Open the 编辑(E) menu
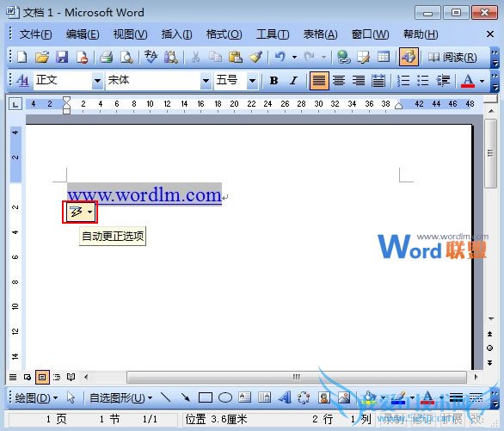This screenshot has height=431, width=504. (83, 34)
